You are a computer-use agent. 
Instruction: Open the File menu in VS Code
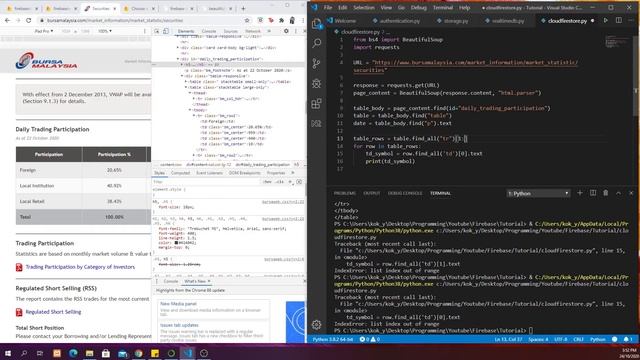(x=328, y=7)
